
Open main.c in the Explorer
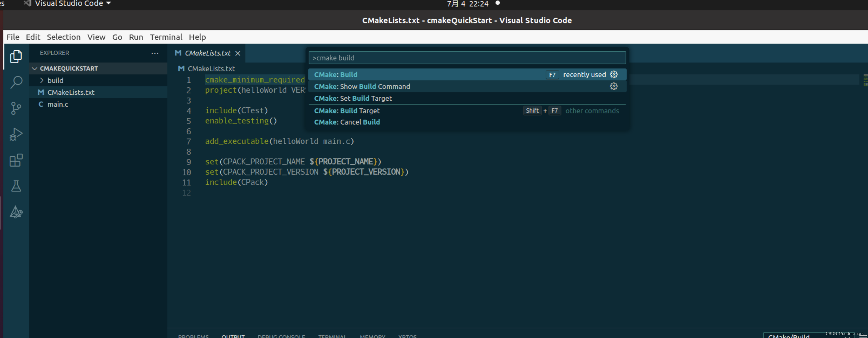(x=57, y=104)
